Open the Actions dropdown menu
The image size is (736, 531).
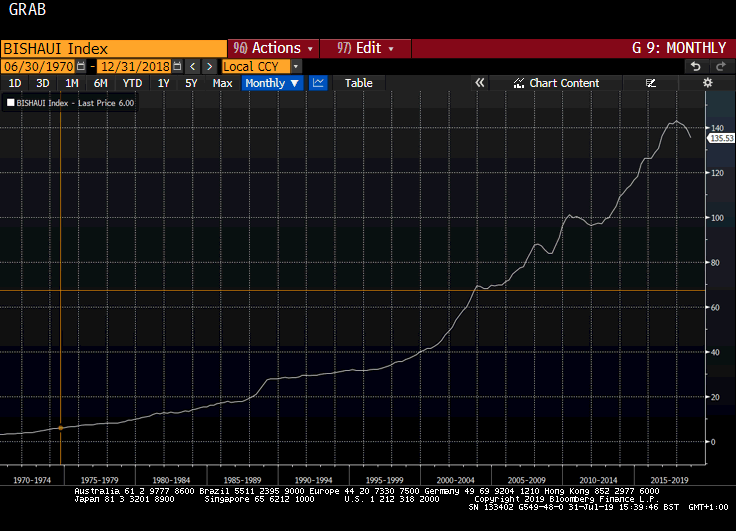coord(273,48)
